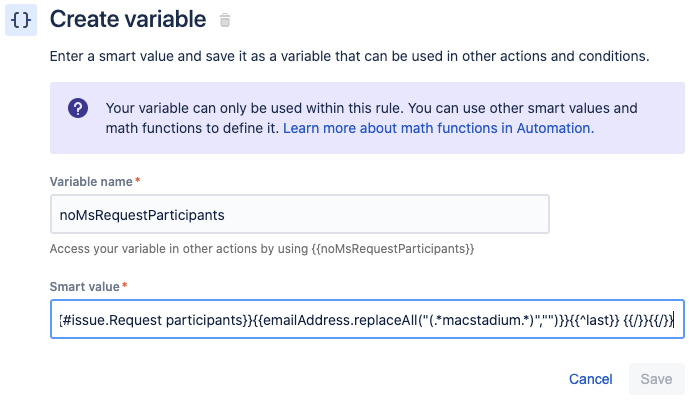Focus the Variable name input field

click(300, 215)
